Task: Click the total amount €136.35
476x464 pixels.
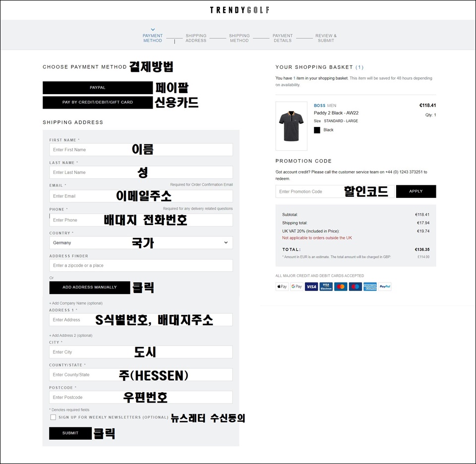Action: [x=422, y=249]
